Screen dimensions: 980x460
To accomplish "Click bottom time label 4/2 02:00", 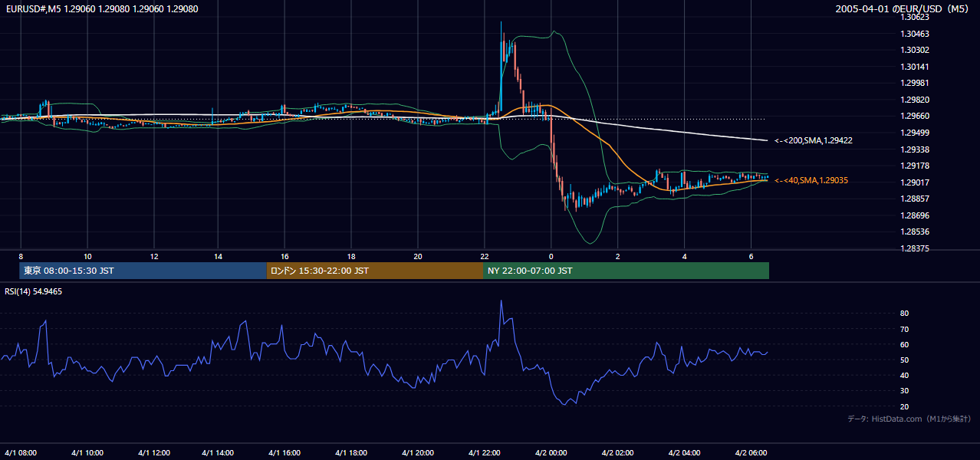I will 617,452.
